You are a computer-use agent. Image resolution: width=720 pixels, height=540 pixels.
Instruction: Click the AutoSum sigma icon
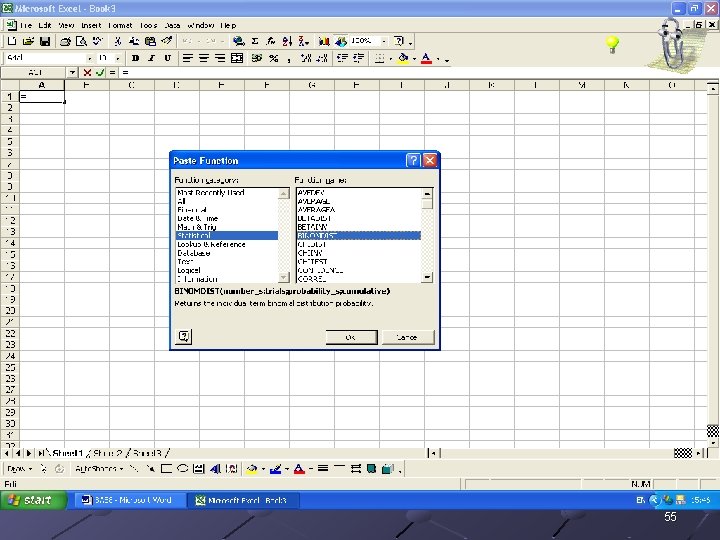[255, 41]
